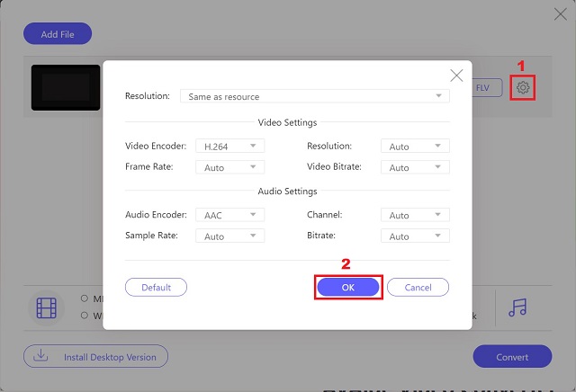Screen dimensions: 576x392
Task: Click the Audio Settings heading text
Action: tap(287, 191)
